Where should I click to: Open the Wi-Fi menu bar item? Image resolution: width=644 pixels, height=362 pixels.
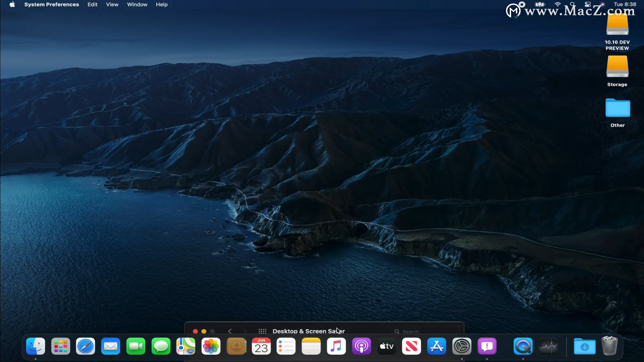[x=558, y=4]
